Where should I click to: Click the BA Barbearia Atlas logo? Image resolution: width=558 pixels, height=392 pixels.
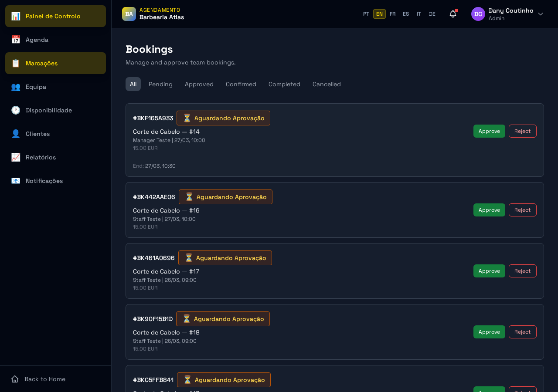(x=129, y=14)
